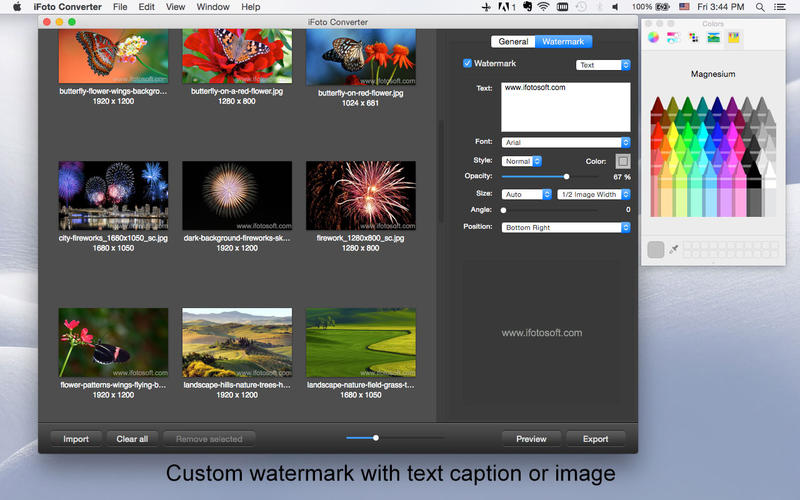This screenshot has width=800, height=500.
Task: Open the Position dropdown showing Bottom Right
Action: [566, 228]
